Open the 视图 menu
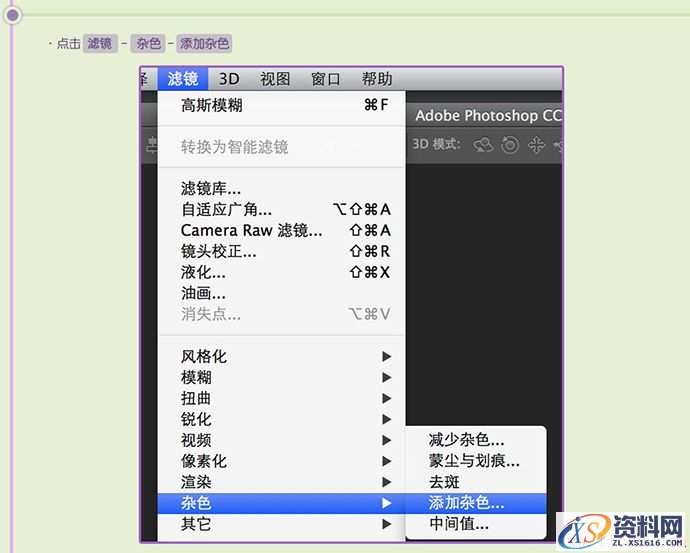Viewport: 690px width, 553px height. pos(275,79)
